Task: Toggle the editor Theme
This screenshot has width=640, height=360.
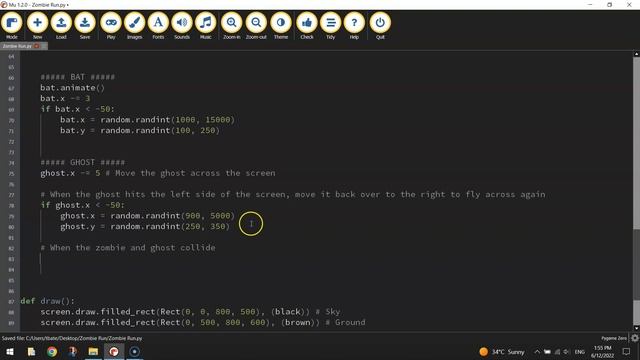Action: click(x=281, y=26)
